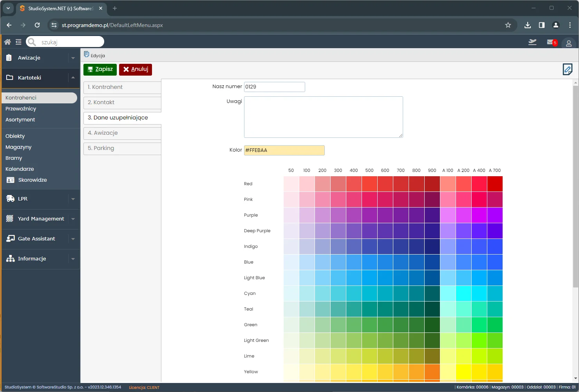Expand the Gate Assistant menu arrow
The height and width of the screenshot is (392, 579).
coord(73,239)
